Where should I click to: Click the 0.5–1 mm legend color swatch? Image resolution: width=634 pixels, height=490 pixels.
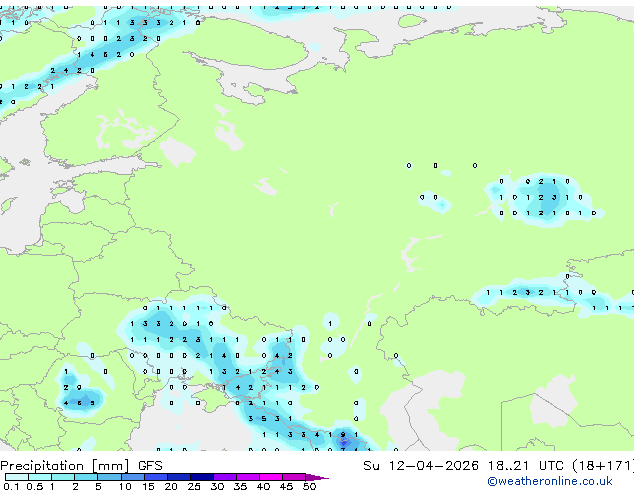tap(40, 477)
